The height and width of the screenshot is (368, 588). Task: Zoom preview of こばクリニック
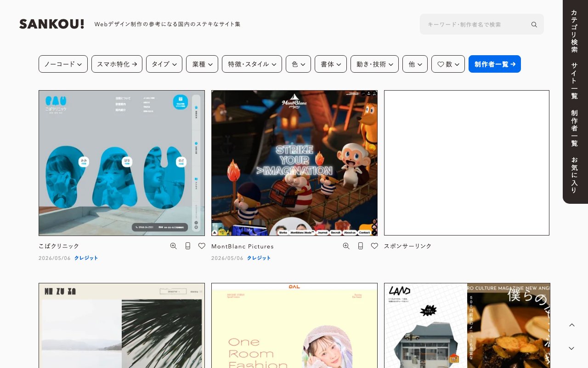pyautogui.click(x=173, y=246)
